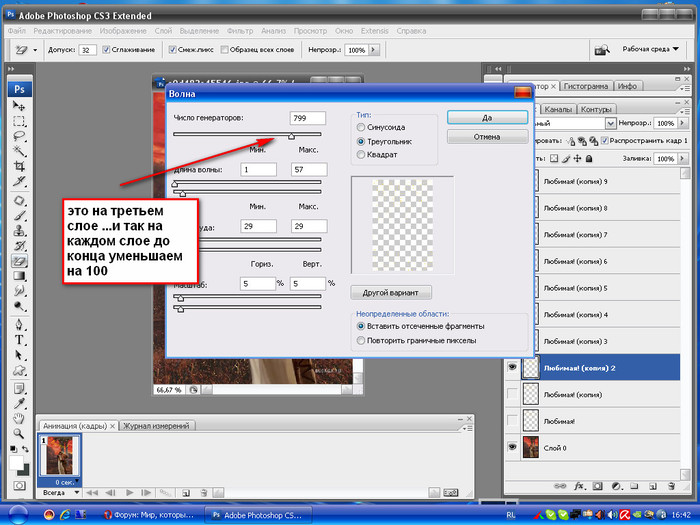Select the Синусоида wave type
This screenshot has width=700, height=525.
point(361,128)
